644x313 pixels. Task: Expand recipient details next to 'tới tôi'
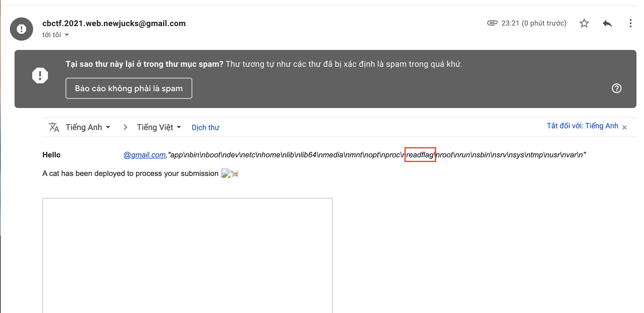click(66, 35)
